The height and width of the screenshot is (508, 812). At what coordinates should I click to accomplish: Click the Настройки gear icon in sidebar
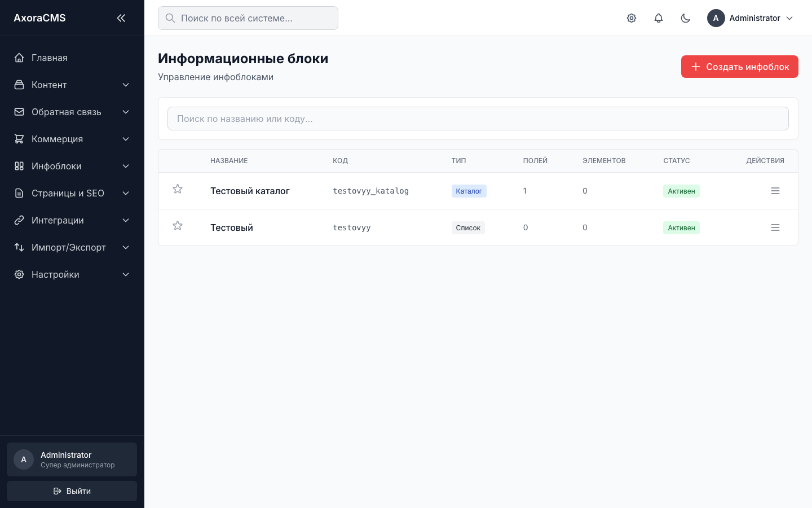[19, 274]
